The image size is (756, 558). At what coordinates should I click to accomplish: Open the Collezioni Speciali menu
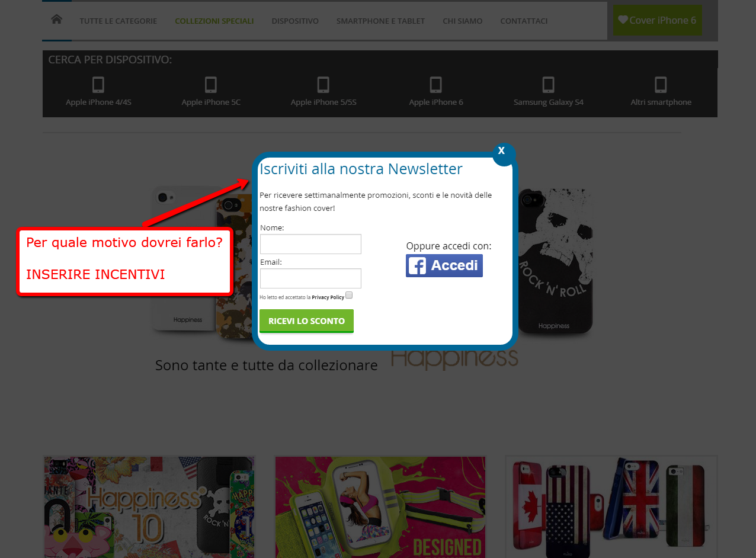tap(214, 21)
